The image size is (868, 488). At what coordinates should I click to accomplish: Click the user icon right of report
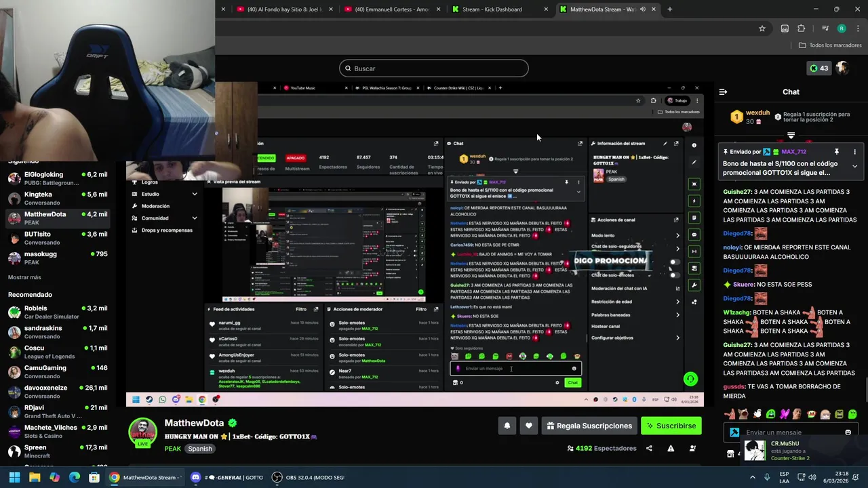[x=692, y=448]
